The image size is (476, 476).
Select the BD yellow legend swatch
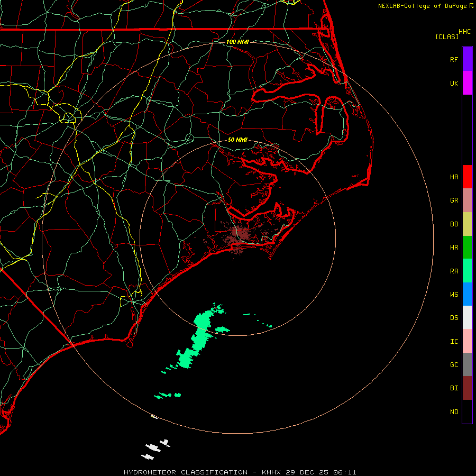[467, 224]
